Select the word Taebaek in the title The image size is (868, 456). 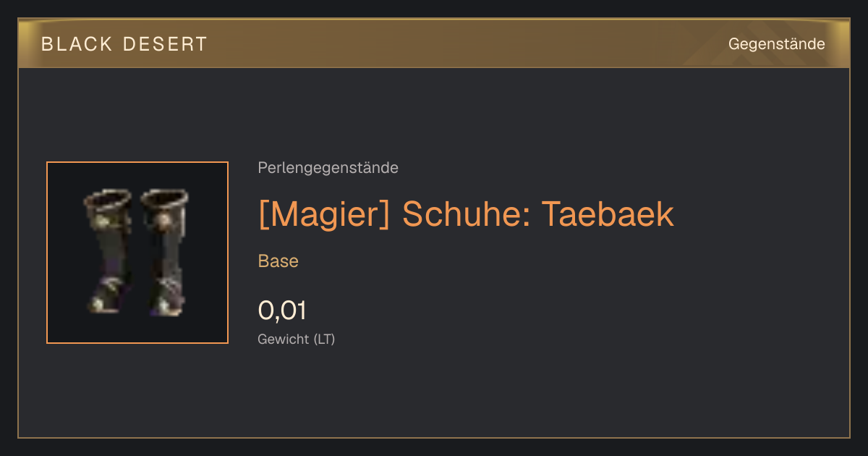tap(608, 214)
